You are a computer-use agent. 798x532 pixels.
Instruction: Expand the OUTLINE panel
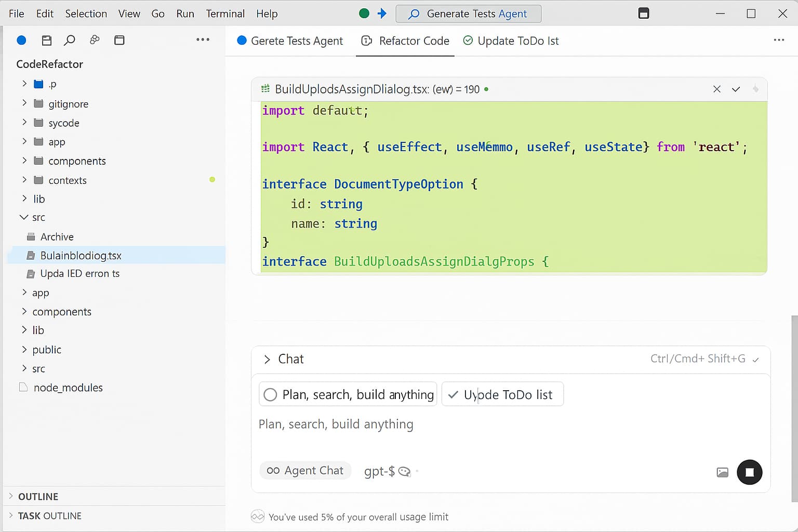[11, 496]
